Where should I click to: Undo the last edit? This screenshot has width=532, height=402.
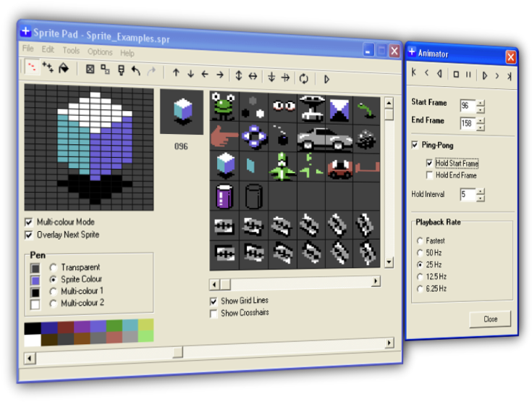coord(136,71)
